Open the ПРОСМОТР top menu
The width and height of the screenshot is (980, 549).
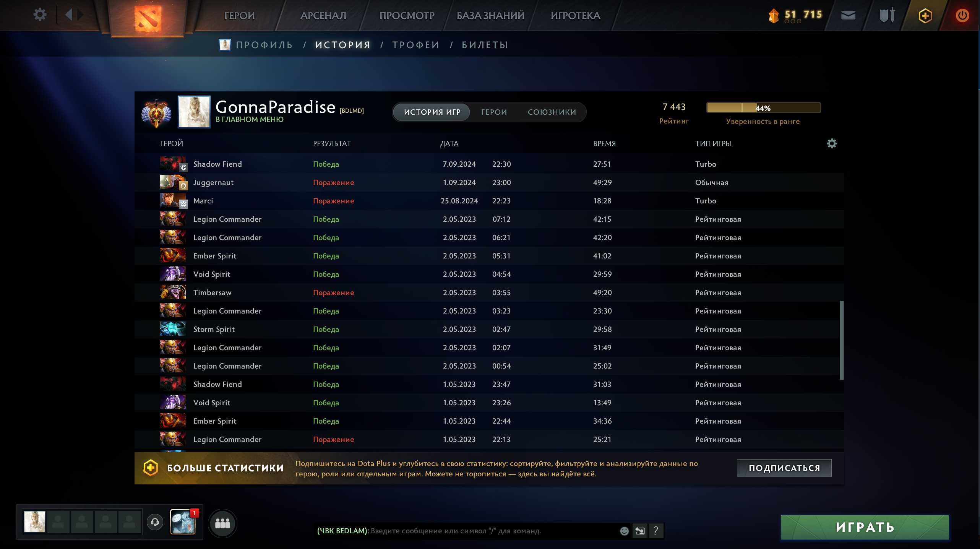click(407, 16)
